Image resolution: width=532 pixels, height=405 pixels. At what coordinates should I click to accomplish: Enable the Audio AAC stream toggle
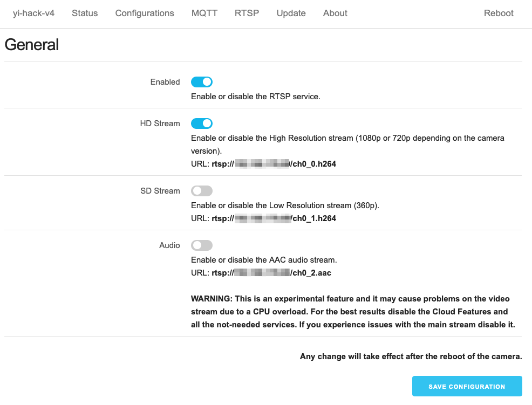coord(202,245)
